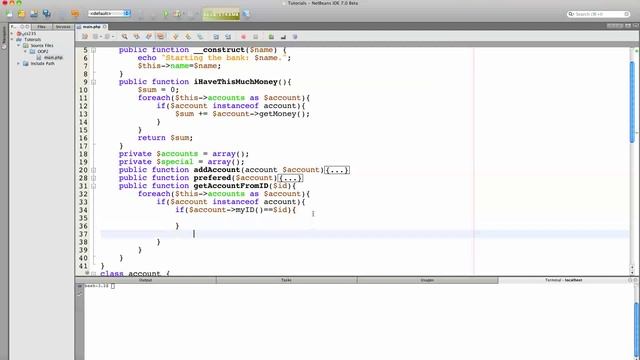Expand the folded prefered function at line 28
Image resolution: width=640 pixels, height=360 pixels.
coord(93,178)
